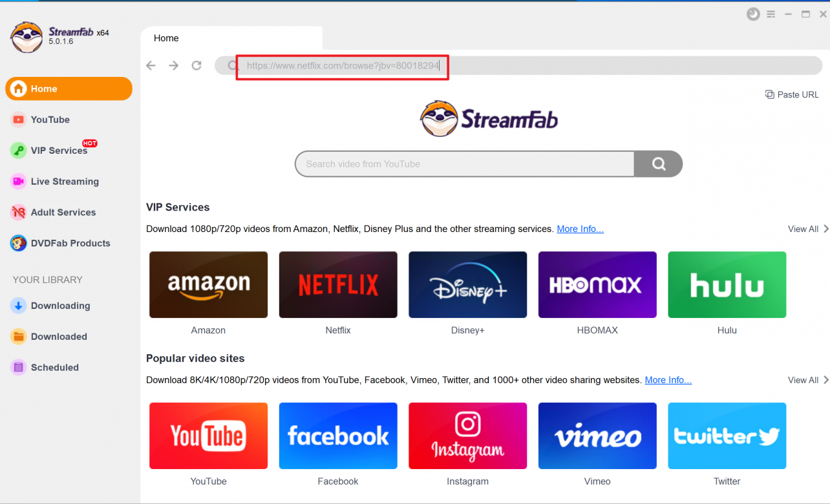
Task: Click the search button beside YouTube search
Action: tap(658, 164)
